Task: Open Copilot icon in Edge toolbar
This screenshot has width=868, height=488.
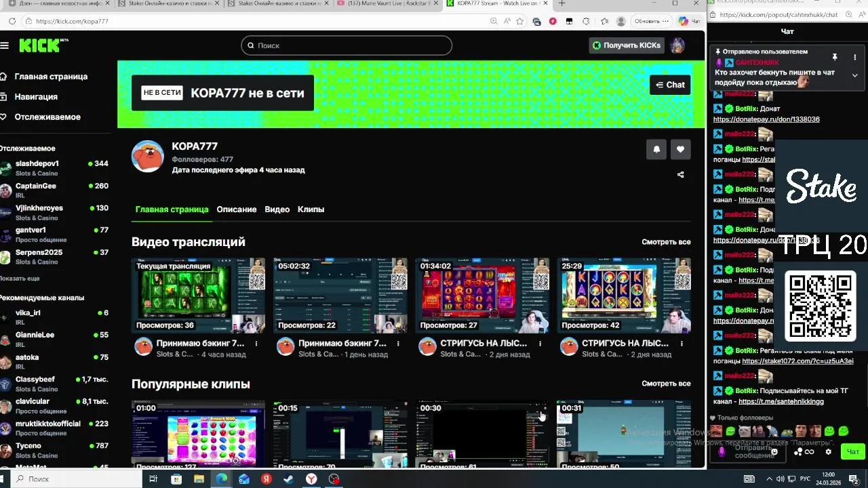Action: click(x=683, y=21)
